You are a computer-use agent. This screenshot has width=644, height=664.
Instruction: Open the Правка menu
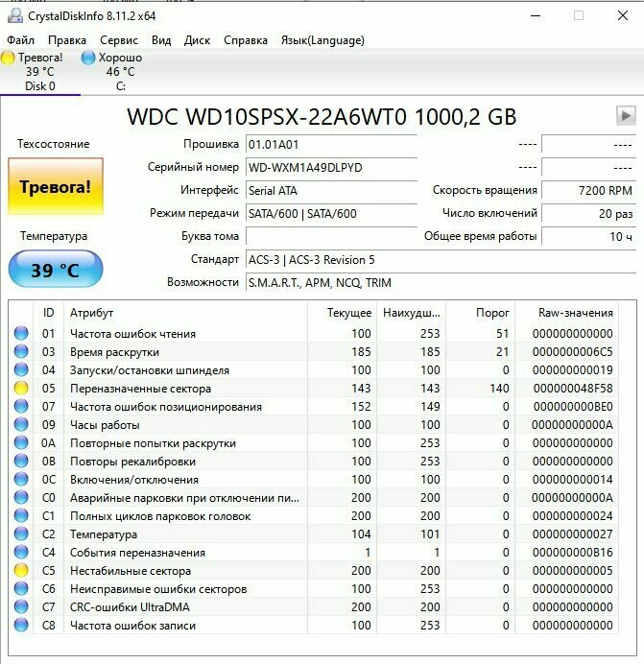(x=67, y=40)
